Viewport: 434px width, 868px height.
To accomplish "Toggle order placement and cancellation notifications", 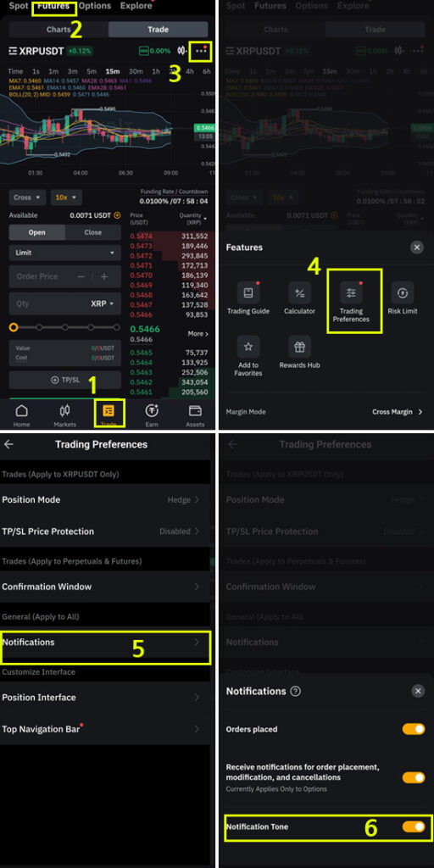I will point(414,777).
